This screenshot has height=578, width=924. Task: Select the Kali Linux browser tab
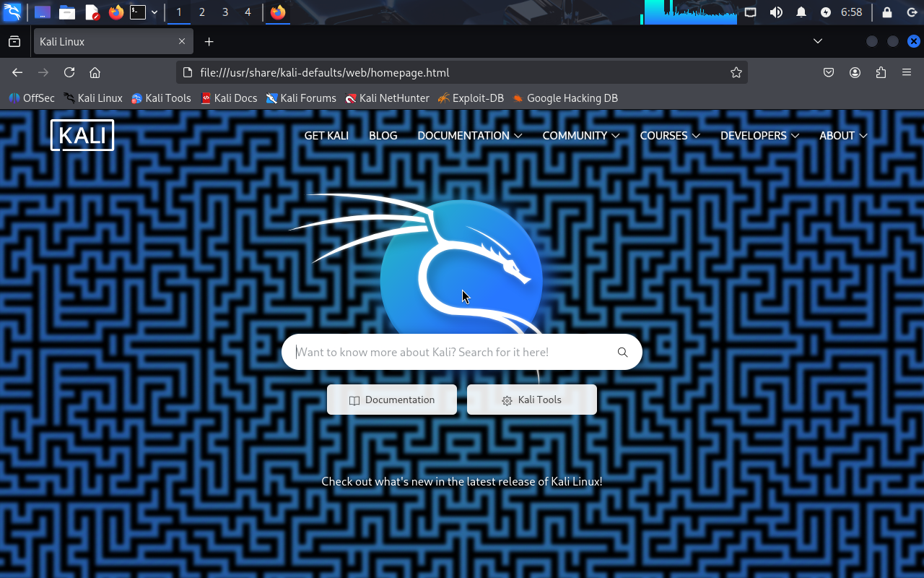click(113, 42)
